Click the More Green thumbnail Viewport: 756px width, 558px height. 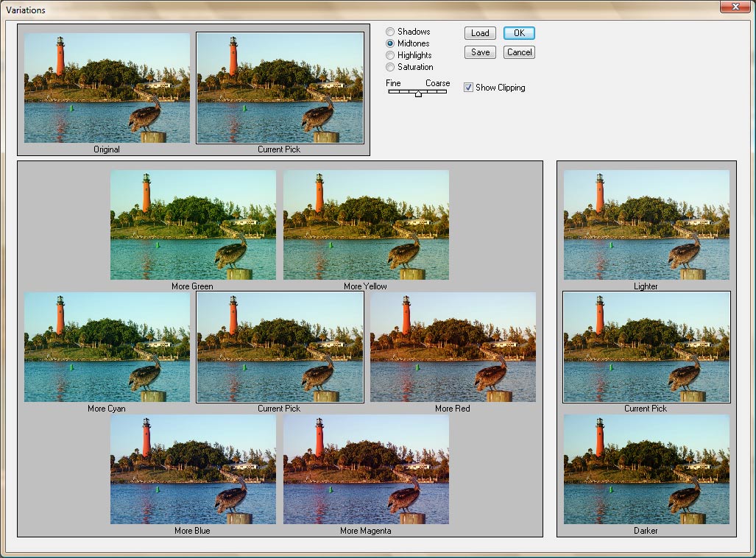pyautogui.click(x=193, y=225)
